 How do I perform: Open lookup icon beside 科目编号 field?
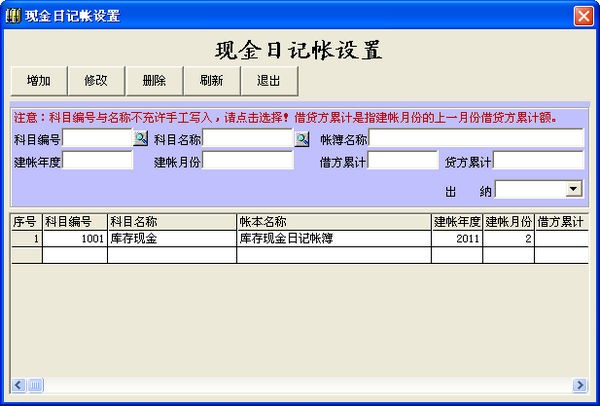pyautogui.click(x=141, y=138)
